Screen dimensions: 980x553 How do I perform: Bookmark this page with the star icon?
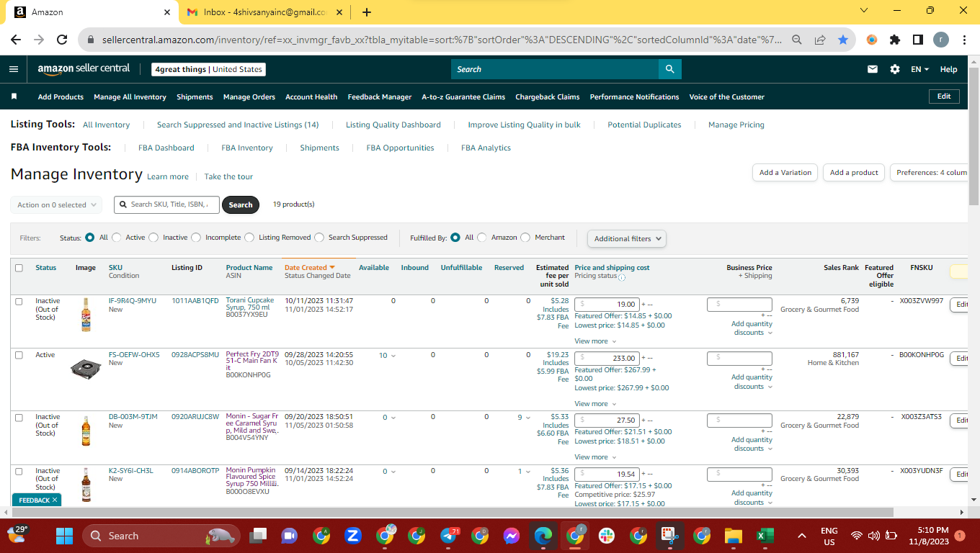click(x=842, y=40)
